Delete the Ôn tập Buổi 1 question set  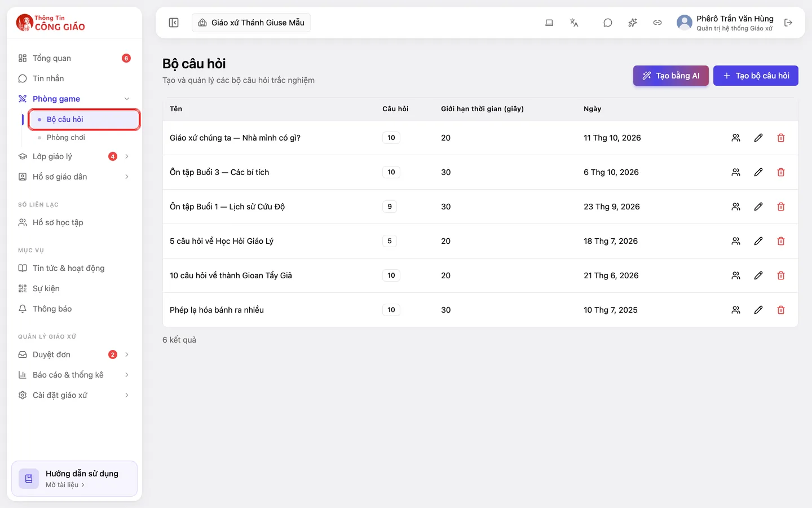781,207
